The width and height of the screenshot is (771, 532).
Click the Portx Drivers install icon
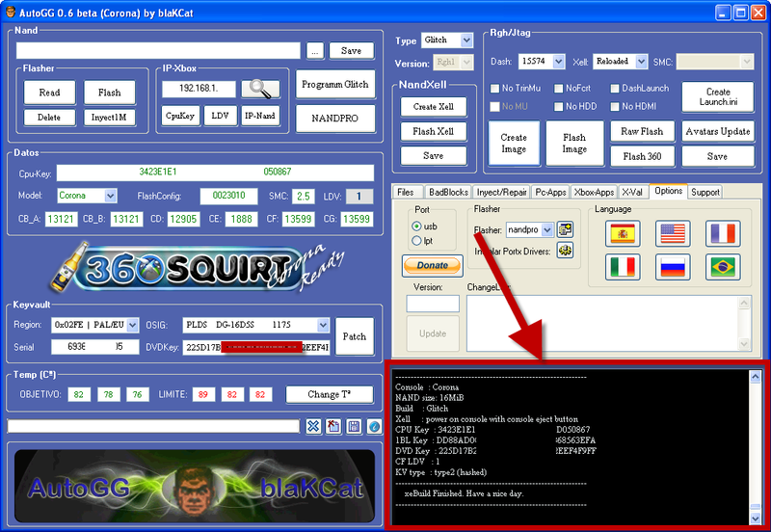(565, 251)
